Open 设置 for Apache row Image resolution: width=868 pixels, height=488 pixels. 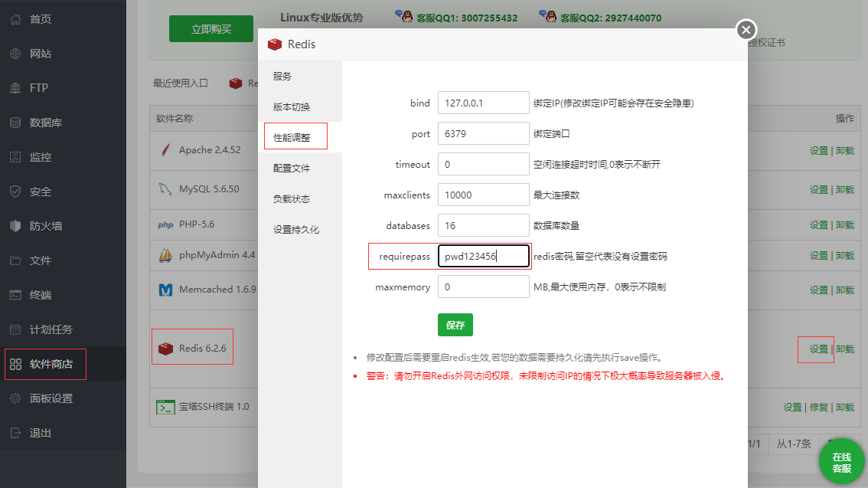point(819,151)
